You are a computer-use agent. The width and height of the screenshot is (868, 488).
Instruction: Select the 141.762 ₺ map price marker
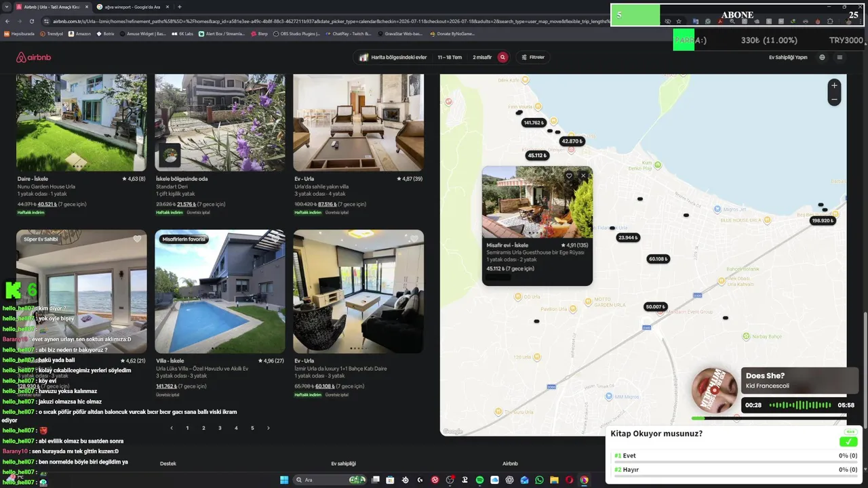point(533,123)
